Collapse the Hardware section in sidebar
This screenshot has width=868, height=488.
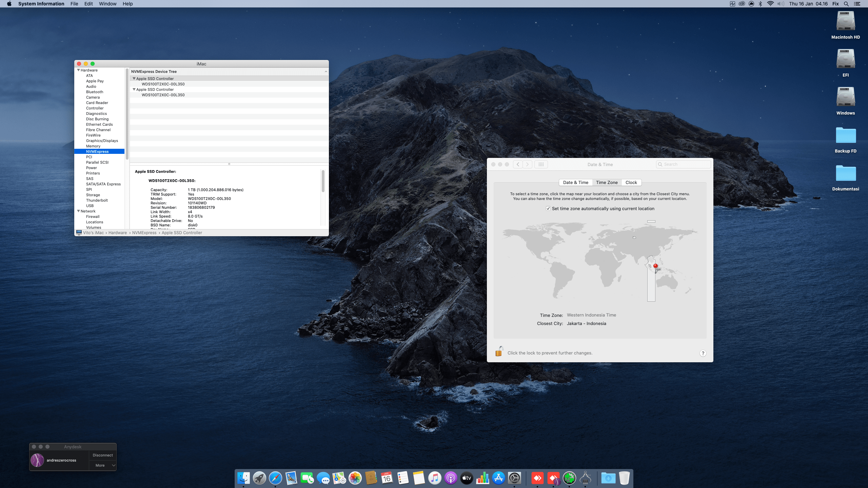click(x=79, y=70)
